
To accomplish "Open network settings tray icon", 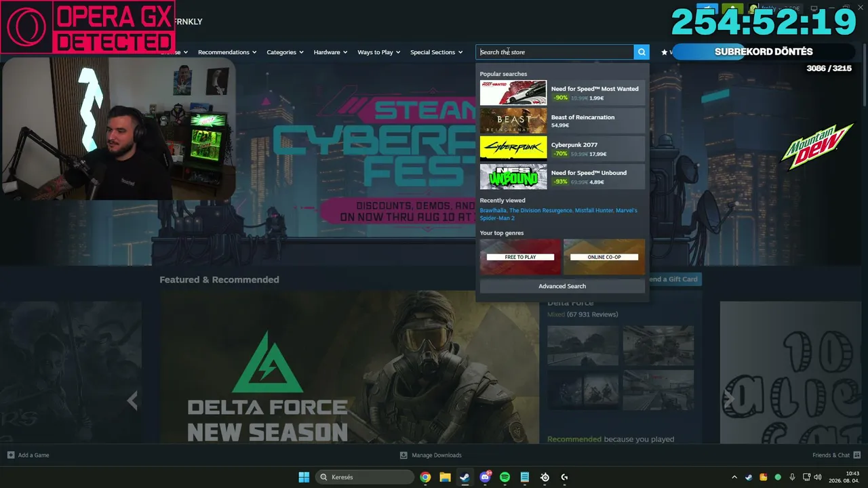I will [806, 477].
